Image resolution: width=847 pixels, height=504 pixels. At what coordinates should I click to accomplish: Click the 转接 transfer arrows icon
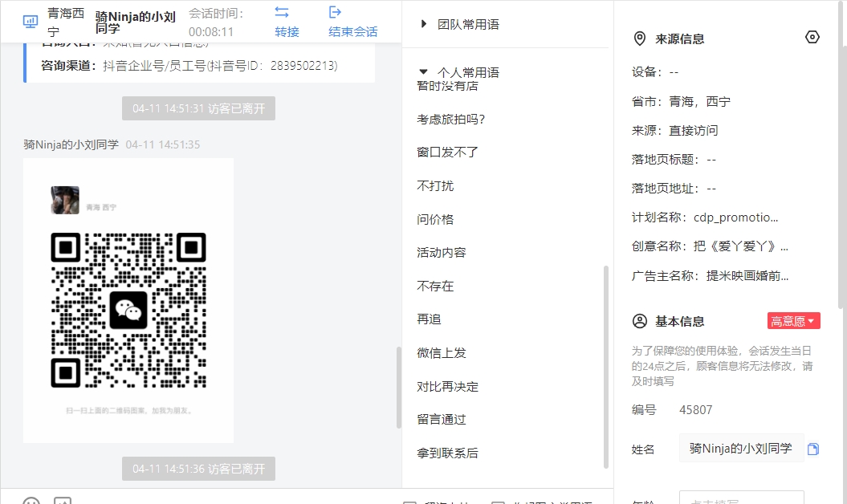[282, 12]
